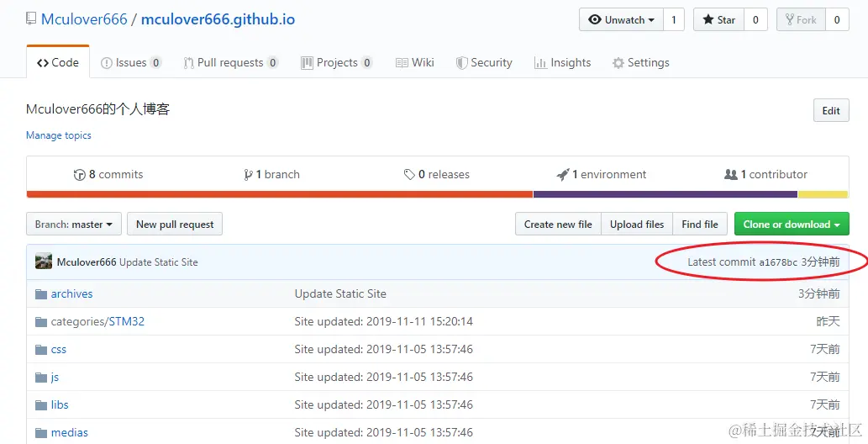Click commit author Mculover666
This screenshot has width=868, height=444.
point(87,262)
